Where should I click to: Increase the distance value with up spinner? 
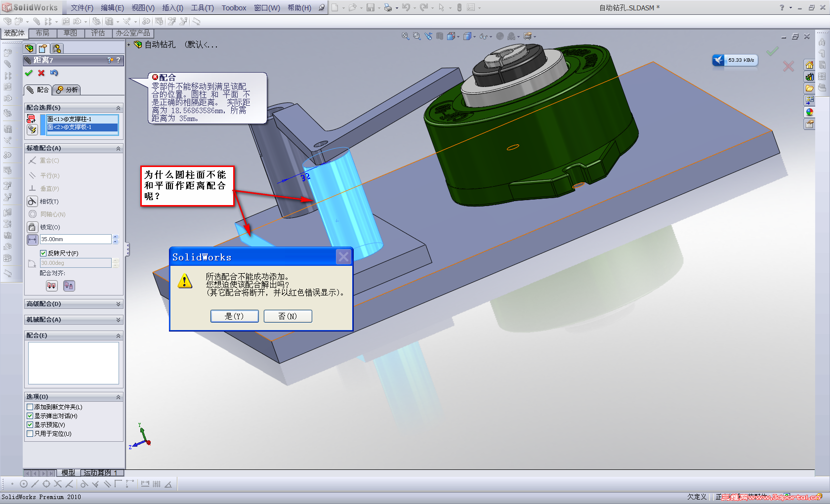point(116,237)
